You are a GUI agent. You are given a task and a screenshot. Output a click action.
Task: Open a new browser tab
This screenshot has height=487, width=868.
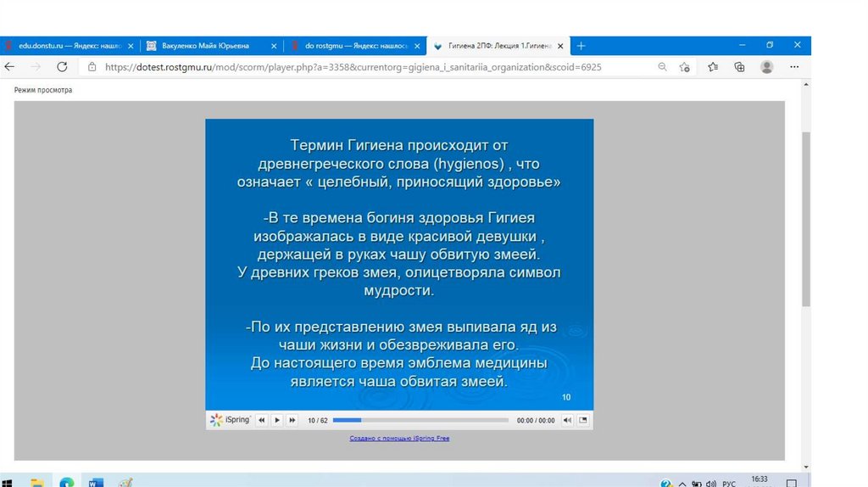(x=581, y=46)
